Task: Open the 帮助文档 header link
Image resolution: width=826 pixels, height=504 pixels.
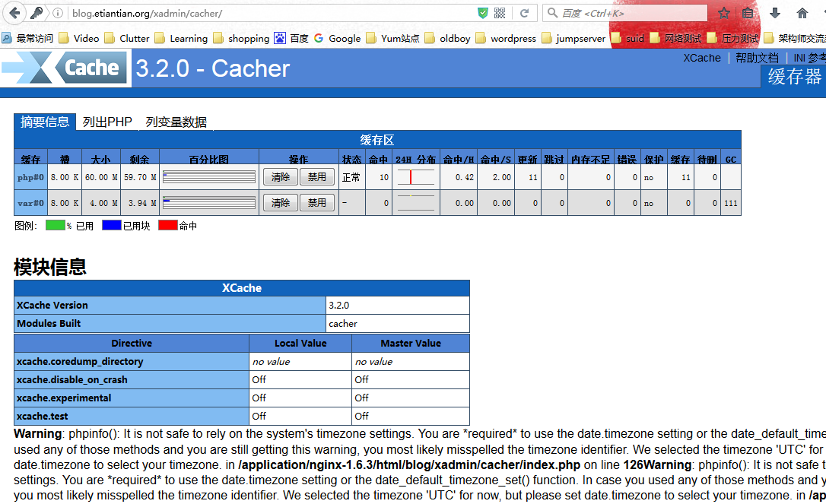Action: [x=757, y=58]
